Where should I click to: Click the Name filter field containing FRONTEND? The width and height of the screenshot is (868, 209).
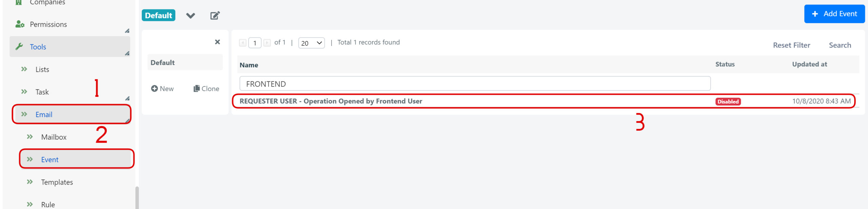(475, 83)
